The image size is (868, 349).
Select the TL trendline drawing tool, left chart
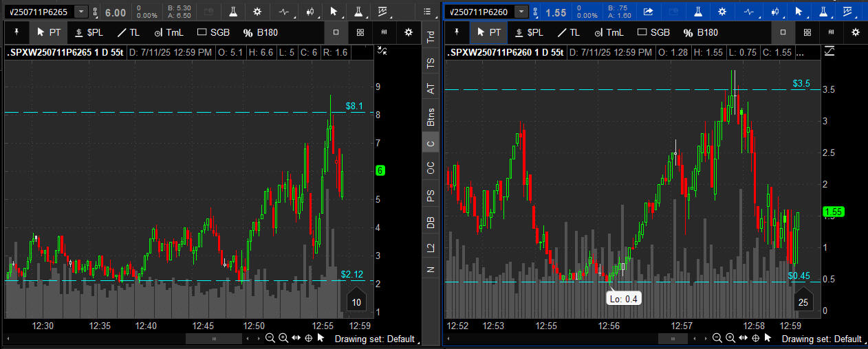(127, 32)
